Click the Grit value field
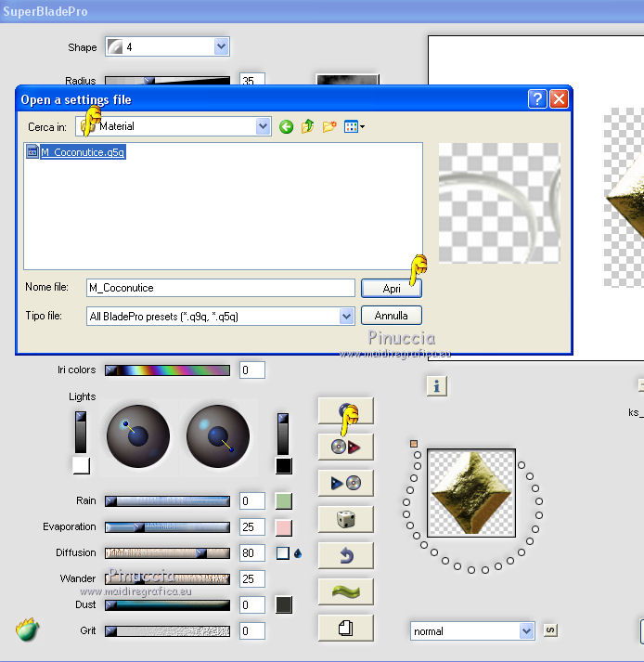644x662 pixels. (x=252, y=631)
